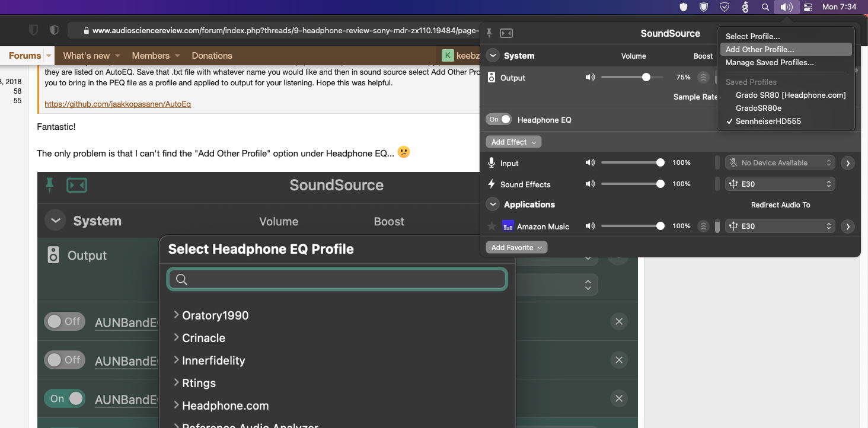This screenshot has height=428, width=868.
Task: Select GradoSR80e saved profile
Action: (x=786, y=108)
